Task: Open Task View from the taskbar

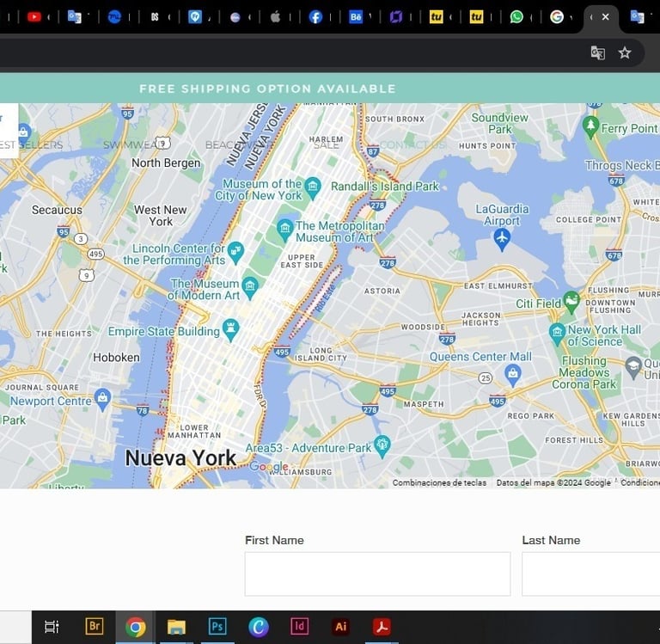Action: 52,627
